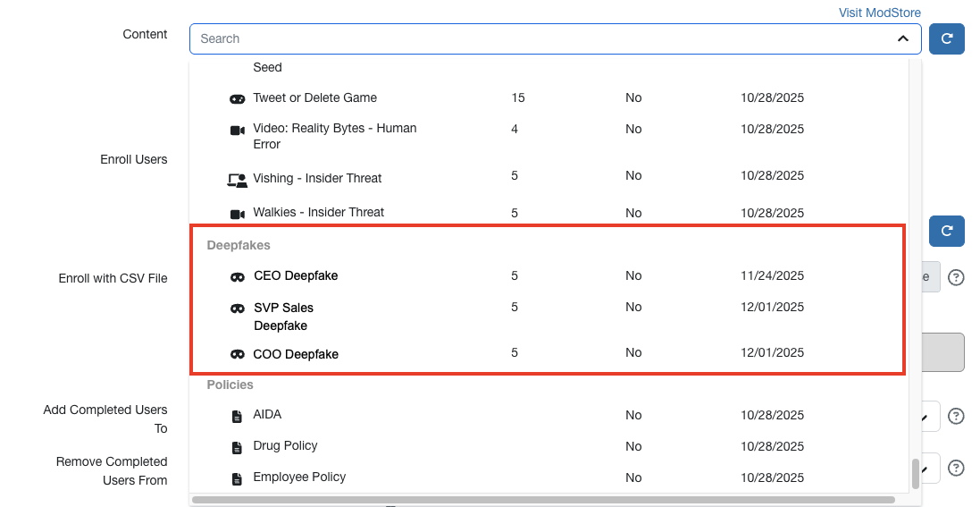Open help tooltip for Add Completed Users To
980x507 pixels.
click(956, 417)
